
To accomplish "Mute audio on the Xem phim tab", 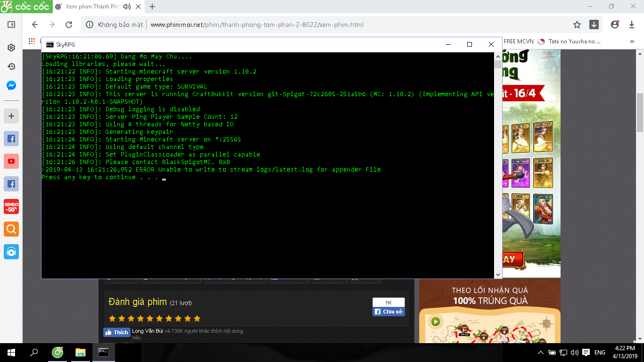I will click(x=126, y=7).
